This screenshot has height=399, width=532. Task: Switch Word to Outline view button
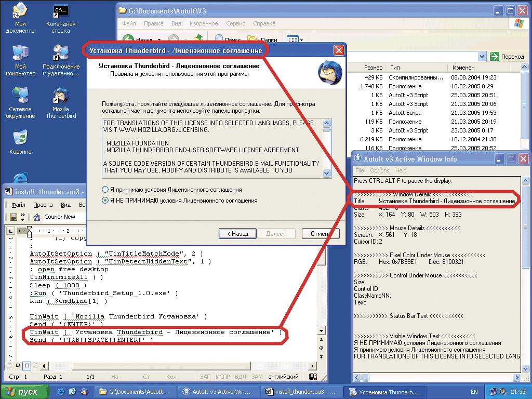36,366
